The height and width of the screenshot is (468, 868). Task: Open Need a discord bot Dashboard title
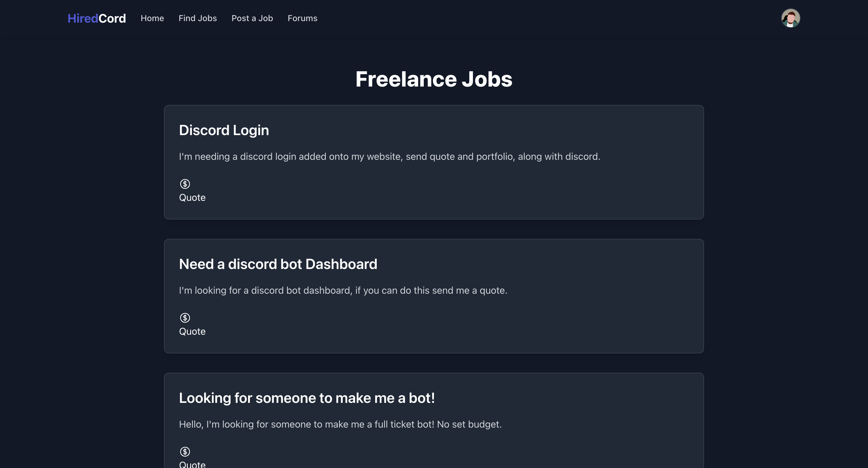click(x=278, y=264)
